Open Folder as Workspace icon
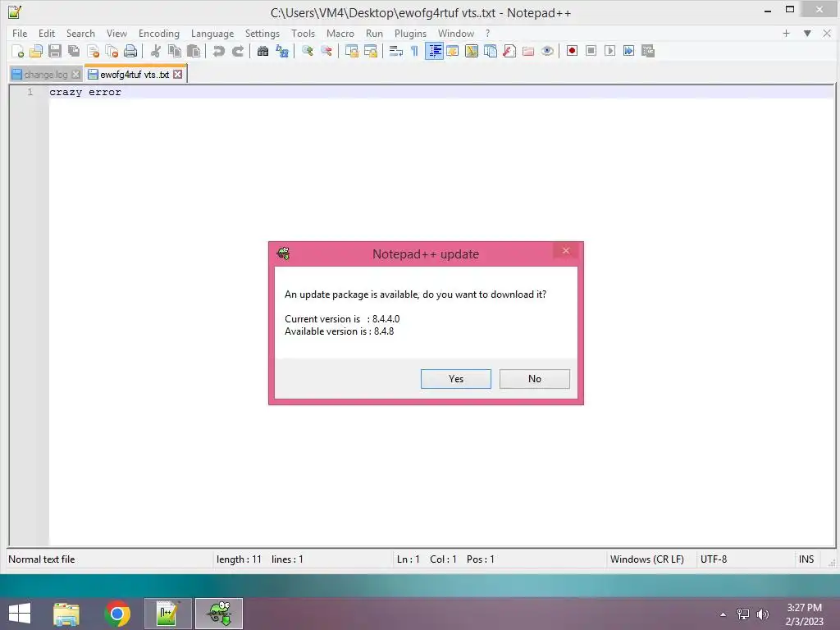Screen dimensions: 840x630 coord(528,51)
